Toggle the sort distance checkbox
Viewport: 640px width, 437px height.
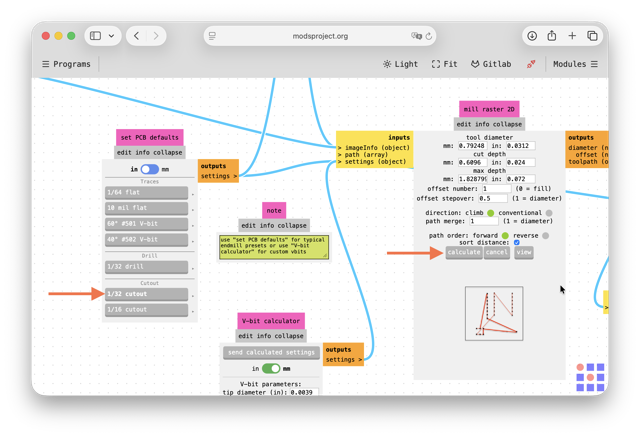(517, 242)
